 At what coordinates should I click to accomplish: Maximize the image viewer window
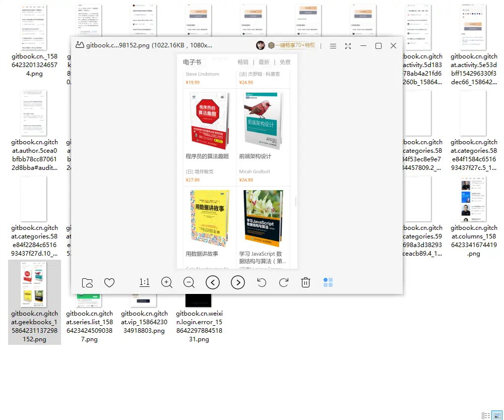(379, 46)
